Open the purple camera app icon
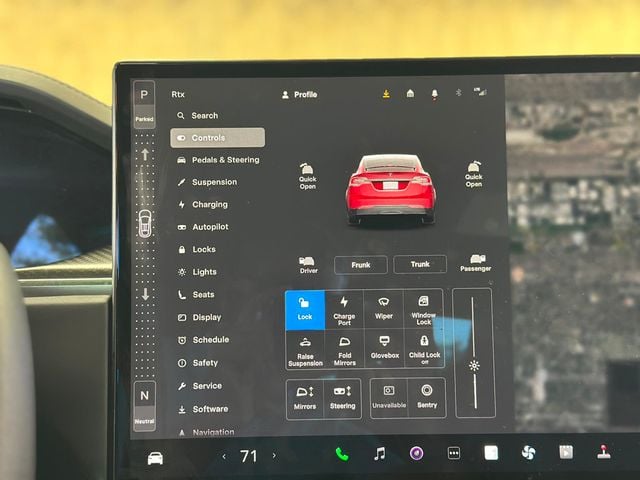 pos(416,453)
